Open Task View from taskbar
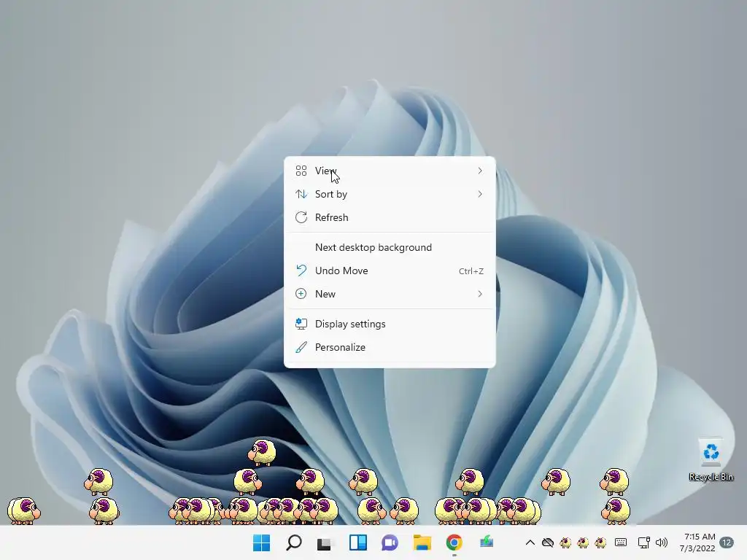The image size is (747, 560). pos(325,542)
